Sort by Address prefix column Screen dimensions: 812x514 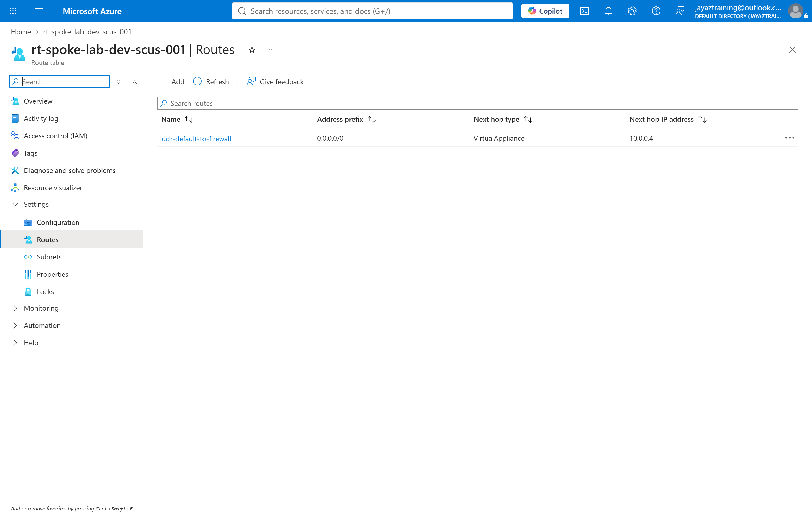[x=346, y=119]
